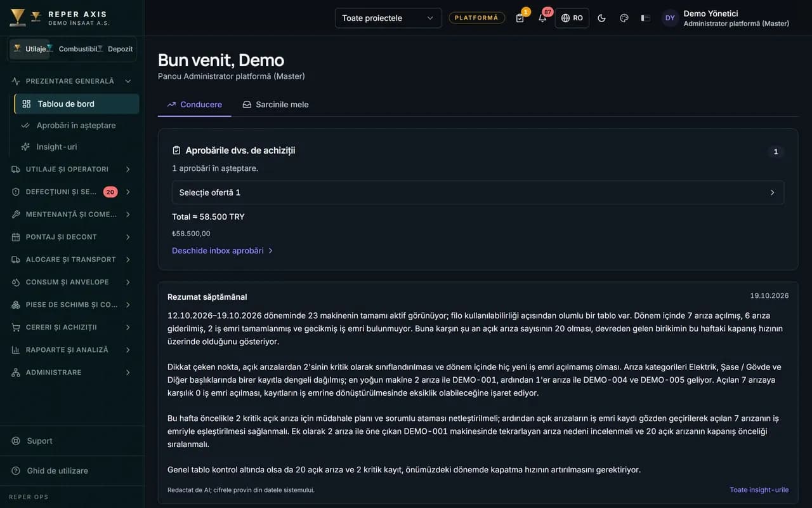Expand Defecțiuni section with 20 badge
This screenshot has height=508, width=812.
point(72,192)
